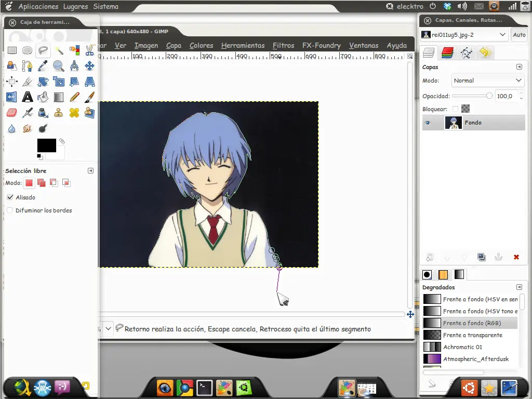The image size is (532, 399).
Task: Open the FX-Foundry menu
Action: pyautogui.click(x=321, y=46)
